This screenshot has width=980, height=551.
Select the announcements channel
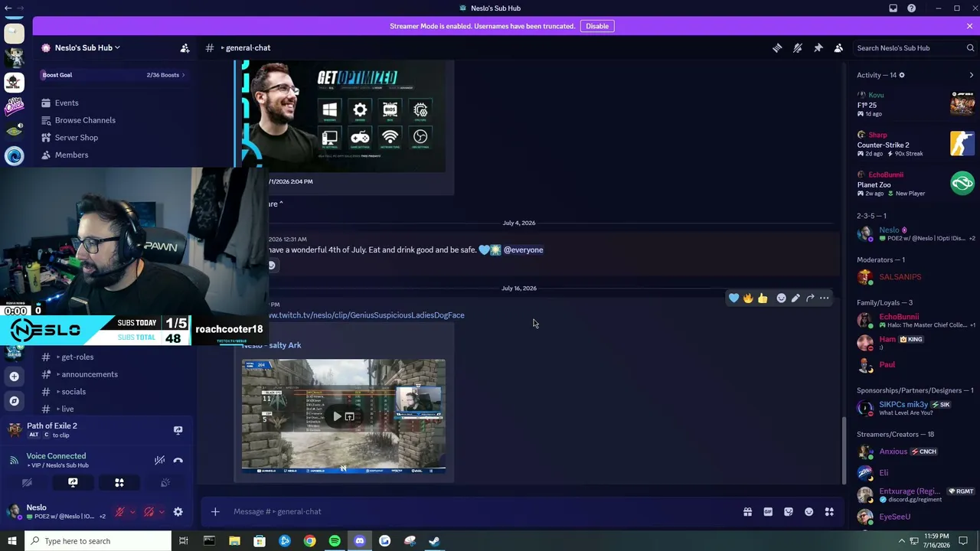89,374
